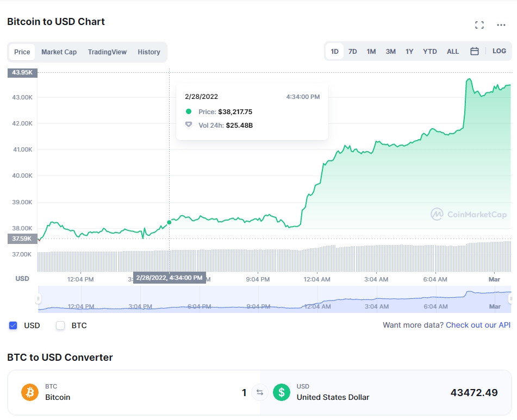
Task: Select the YTD time range
Action: [x=430, y=52]
